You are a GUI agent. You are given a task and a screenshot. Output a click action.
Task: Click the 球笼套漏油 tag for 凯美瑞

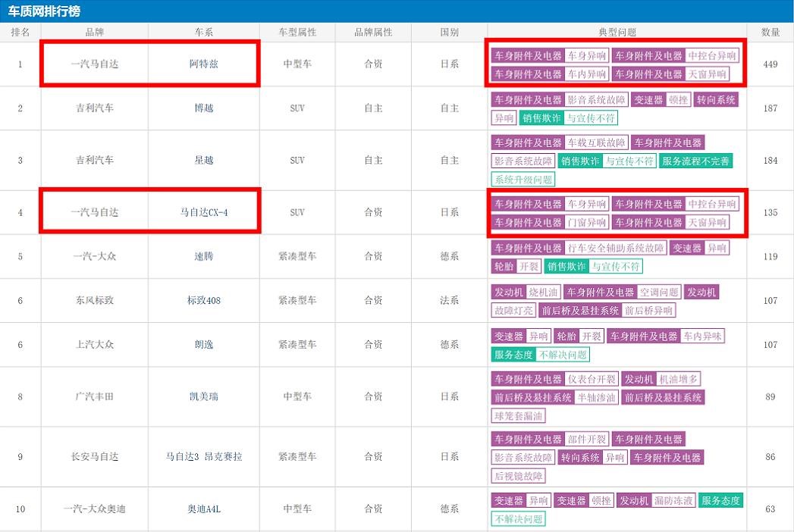click(518, 416)
